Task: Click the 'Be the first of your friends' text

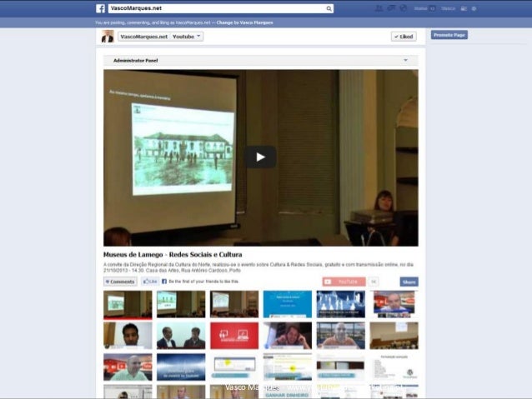Action: coord(203,282)
